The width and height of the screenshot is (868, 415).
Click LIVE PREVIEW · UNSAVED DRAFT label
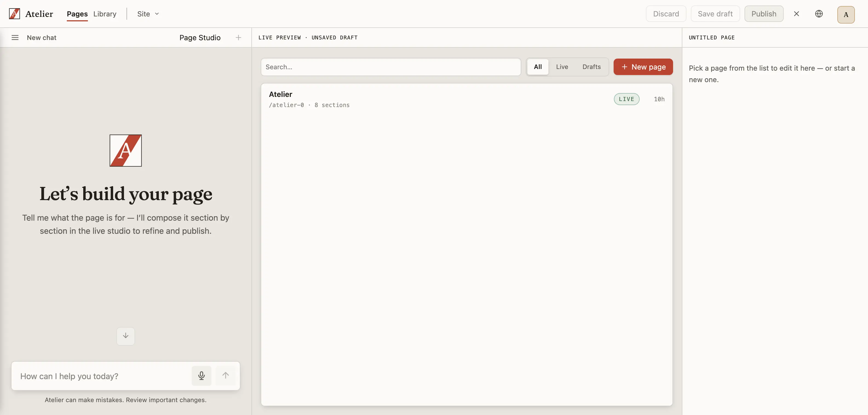(x=308, y=38)
